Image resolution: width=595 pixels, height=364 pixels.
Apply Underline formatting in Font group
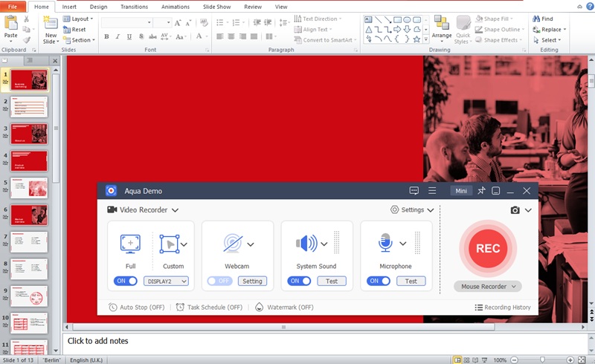(129, 36)
